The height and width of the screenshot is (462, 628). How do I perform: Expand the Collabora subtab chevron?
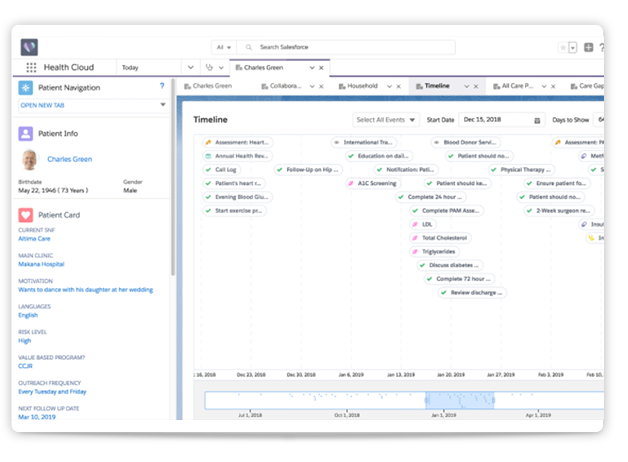tap(312, 86)
